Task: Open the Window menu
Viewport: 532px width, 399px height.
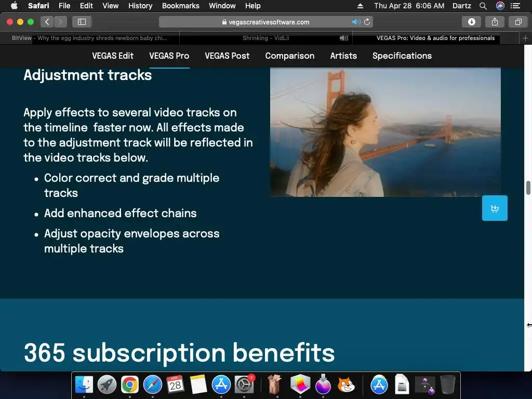Action: pos(222,6)
